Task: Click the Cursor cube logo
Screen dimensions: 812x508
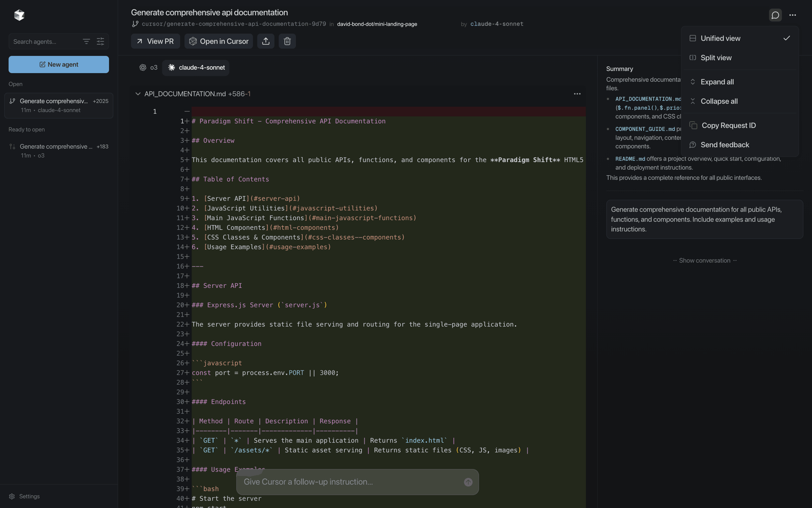Action: click(x=19, y=15)
